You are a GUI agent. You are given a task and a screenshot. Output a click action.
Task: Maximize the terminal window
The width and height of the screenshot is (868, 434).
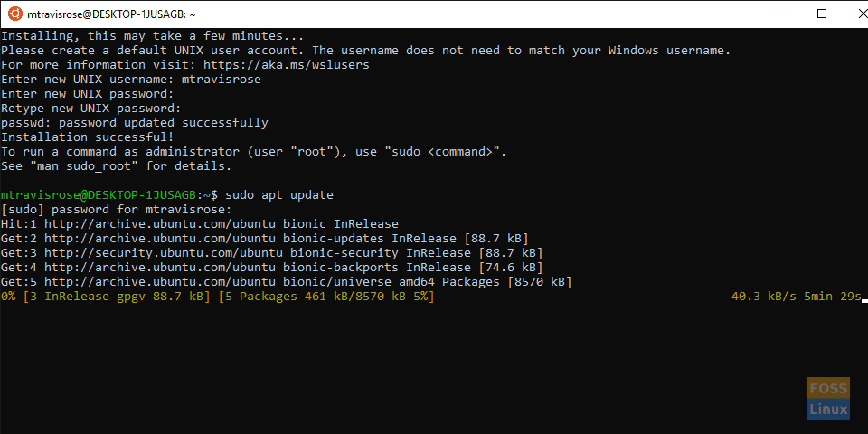point(822,14)
